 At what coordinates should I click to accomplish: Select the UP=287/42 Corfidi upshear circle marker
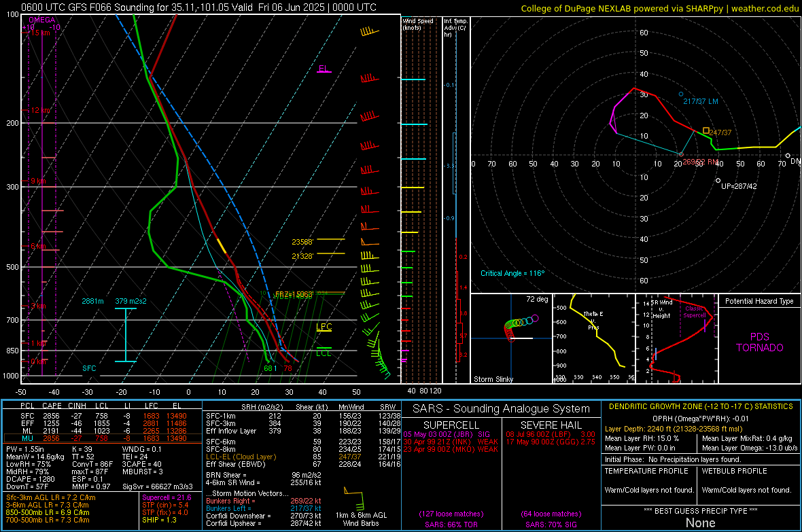718,181
